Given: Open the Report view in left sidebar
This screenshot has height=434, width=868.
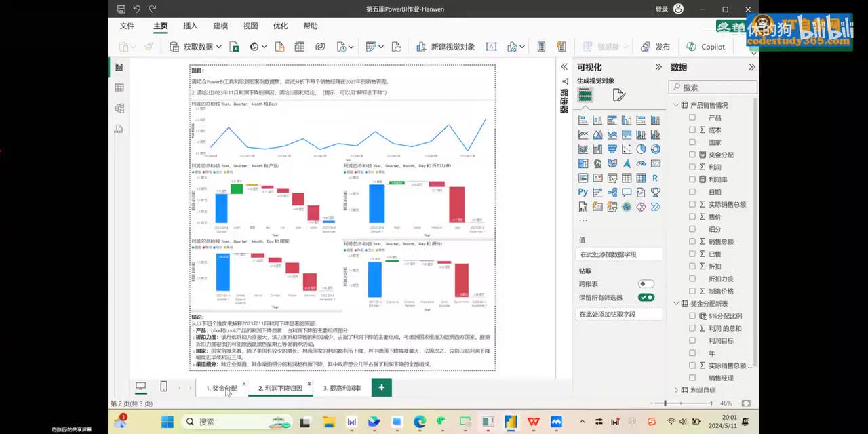Looking at the screenshot, I should (x=119, y=67).
